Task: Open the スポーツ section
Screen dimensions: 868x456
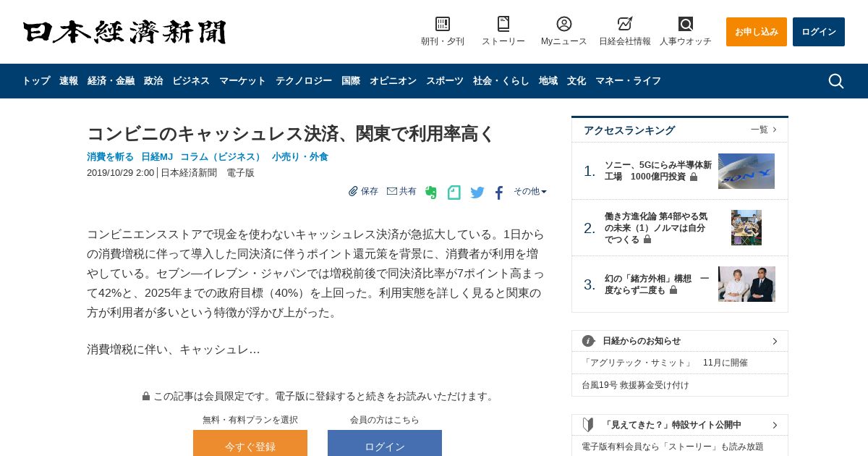Action: 445,81
